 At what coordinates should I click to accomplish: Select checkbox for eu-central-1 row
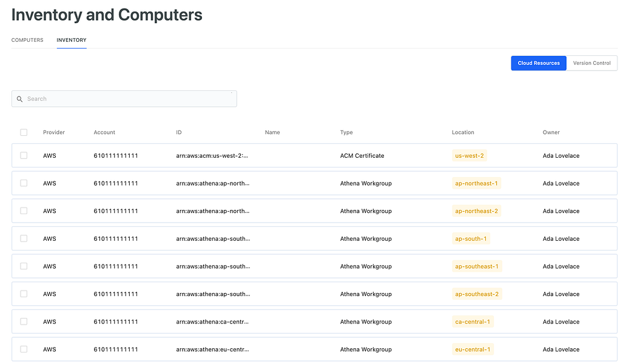[x=24, y=349]
